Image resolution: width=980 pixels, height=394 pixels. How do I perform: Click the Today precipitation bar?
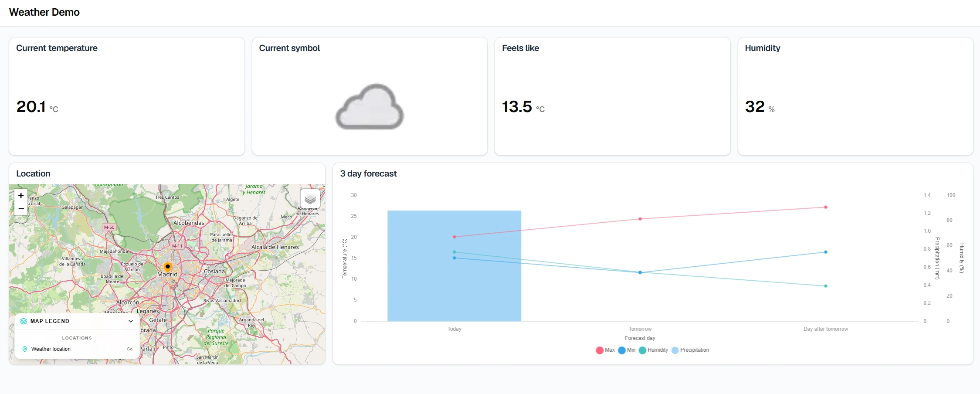454,266
